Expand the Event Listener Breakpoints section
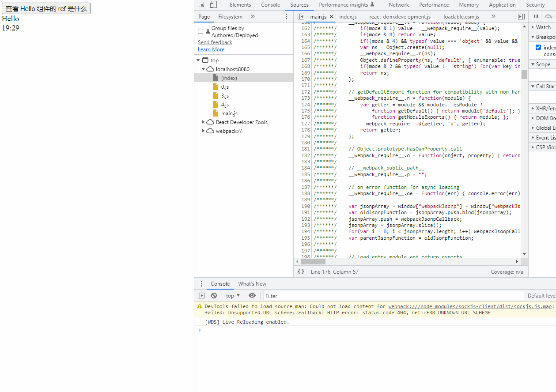 pos(542,138)
